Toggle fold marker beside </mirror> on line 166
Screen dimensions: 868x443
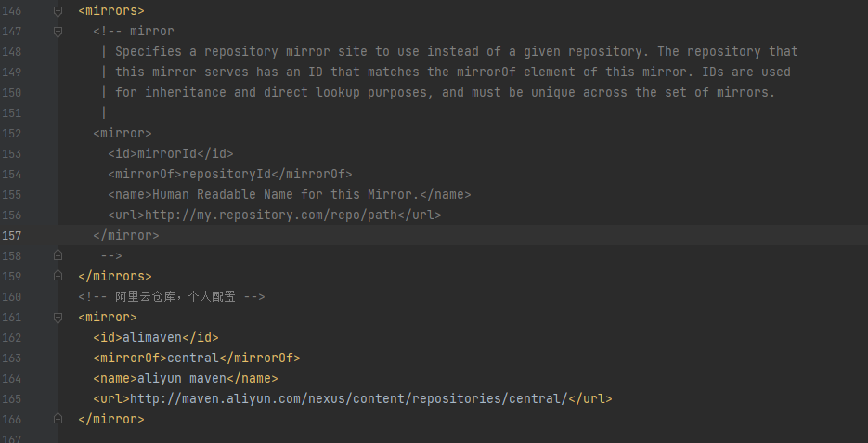coord(58,419)
